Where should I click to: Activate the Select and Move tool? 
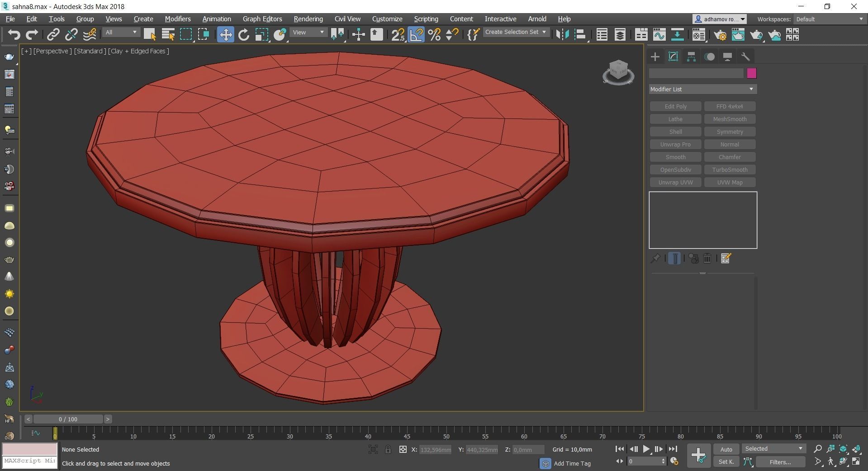(x=225, y=35)
